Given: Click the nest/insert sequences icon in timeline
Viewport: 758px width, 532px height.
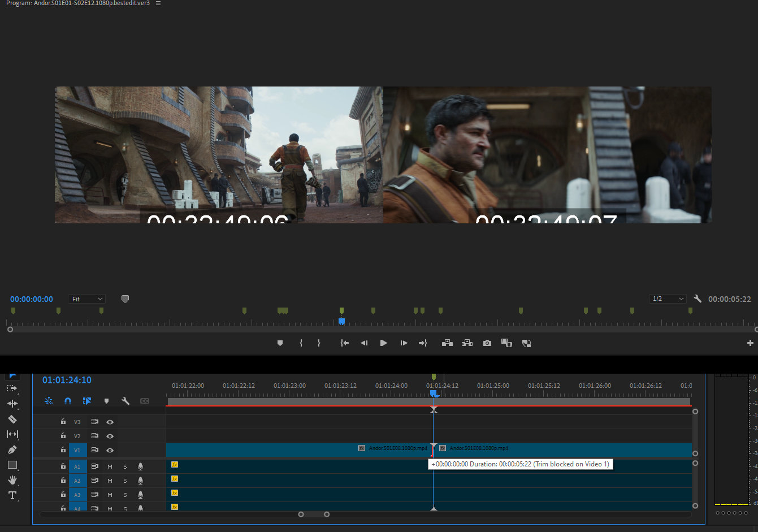Looking at the screenshot, I should pos(49,401).
